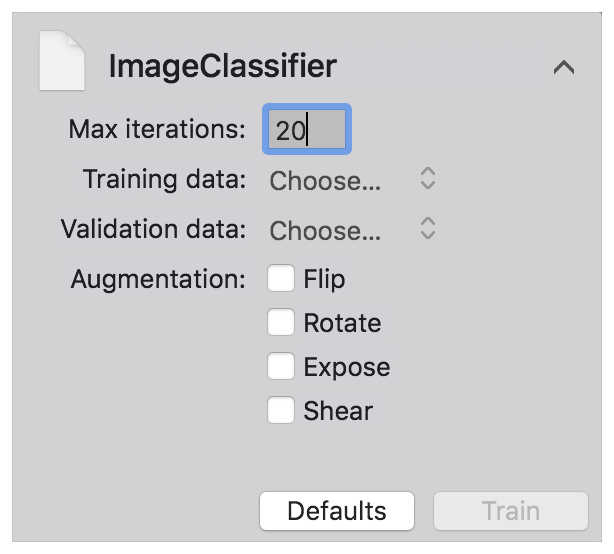Click the "Validation data:" label

(x=153, y=229)
